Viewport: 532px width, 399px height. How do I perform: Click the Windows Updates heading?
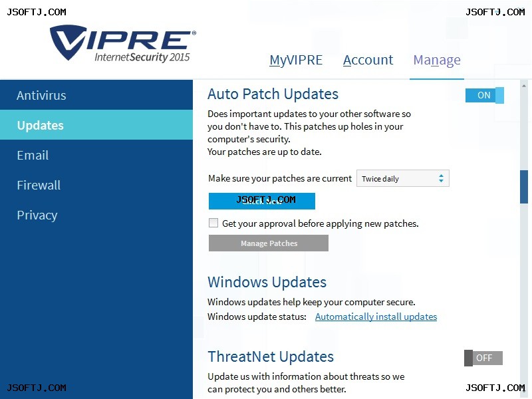[267, 282]
